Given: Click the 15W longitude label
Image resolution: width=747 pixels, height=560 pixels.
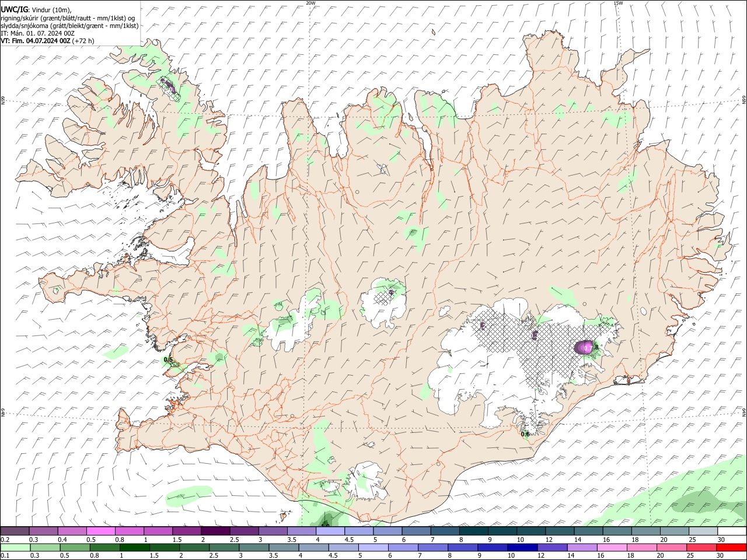Looking at the screenshot, I should [618, 3].
